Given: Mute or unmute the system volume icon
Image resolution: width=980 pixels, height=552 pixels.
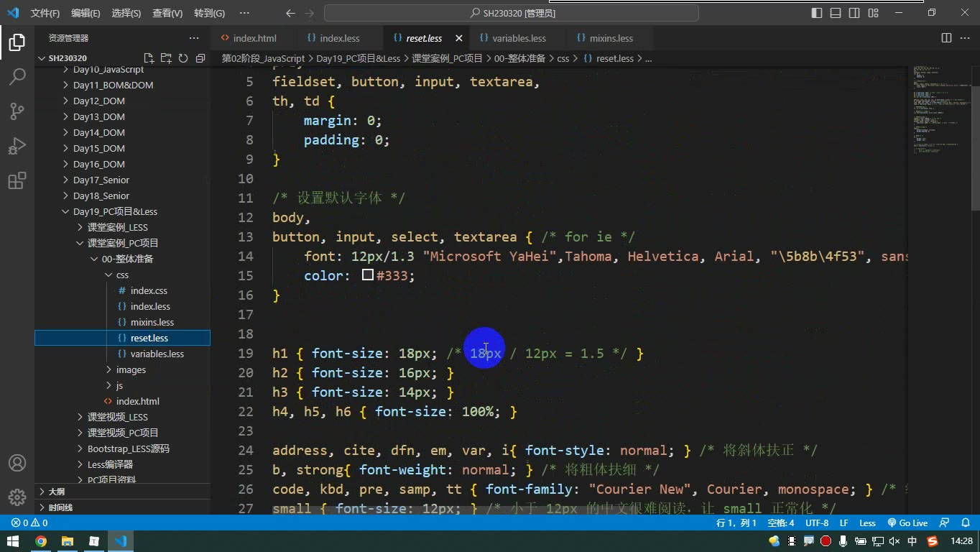Looking at the screenshot, I should [x=895, y=541].
